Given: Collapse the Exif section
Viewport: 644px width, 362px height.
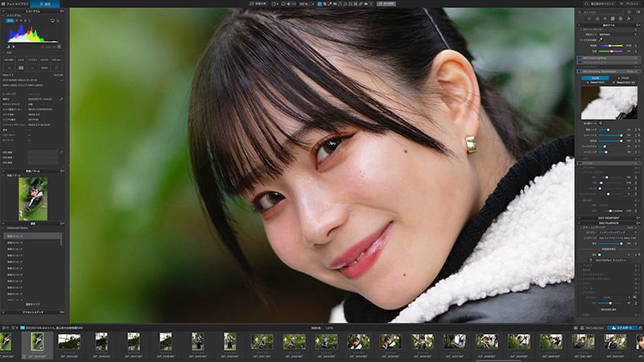Looking at the screenshot, I should pos(3,52).
